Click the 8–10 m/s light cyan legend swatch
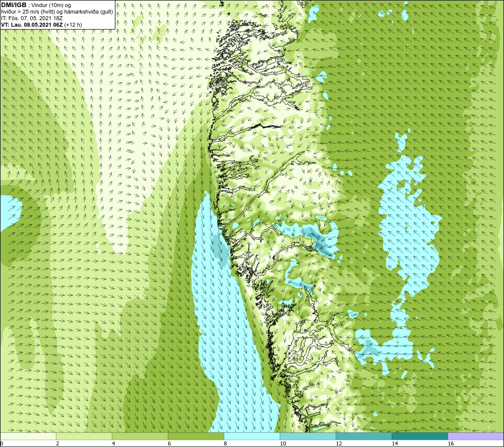Screen dimensions: 504x447 pyautogui.click(x=251, y=436)
